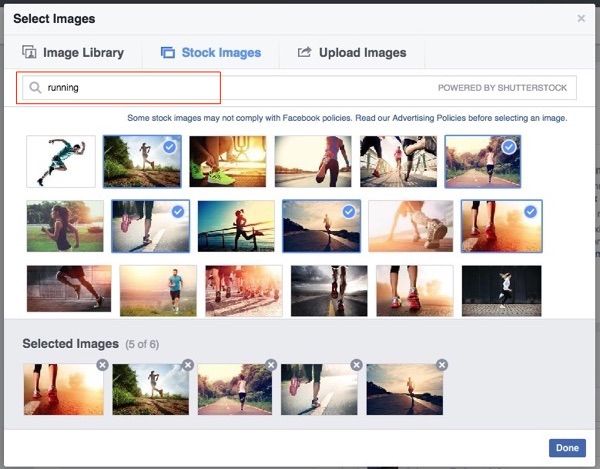Pick the man in blue shirt running image

[x=158, y=290]
